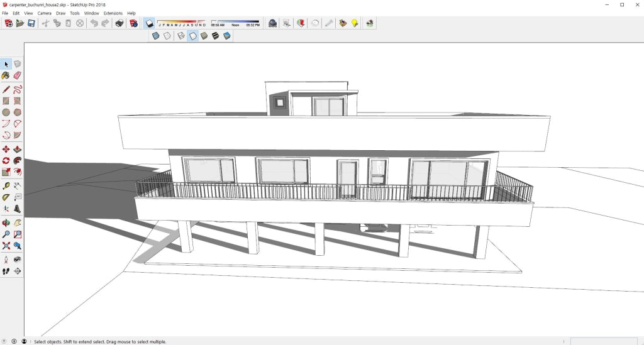This screenshot has width=644, height=345.
Task: Select the Pan hand tool
Action: [17, 223]
